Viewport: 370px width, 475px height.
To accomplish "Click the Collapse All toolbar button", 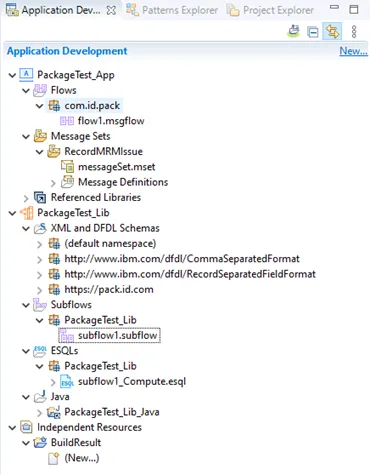I will click(x=313, y=32).
